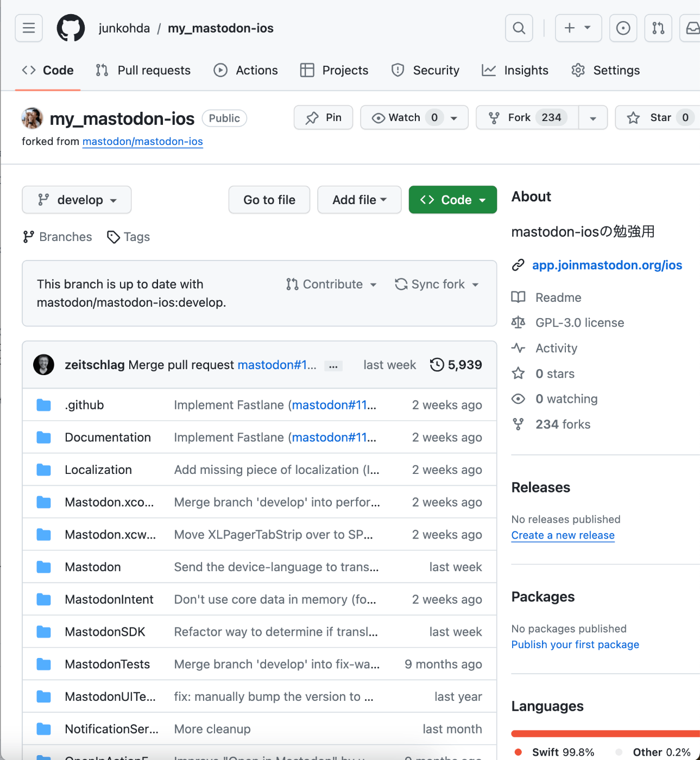Open the Mastodon folder
Image resolution: width=700 pixels, height=760 pixels.
pyautogui.click(x=93, y=567)
